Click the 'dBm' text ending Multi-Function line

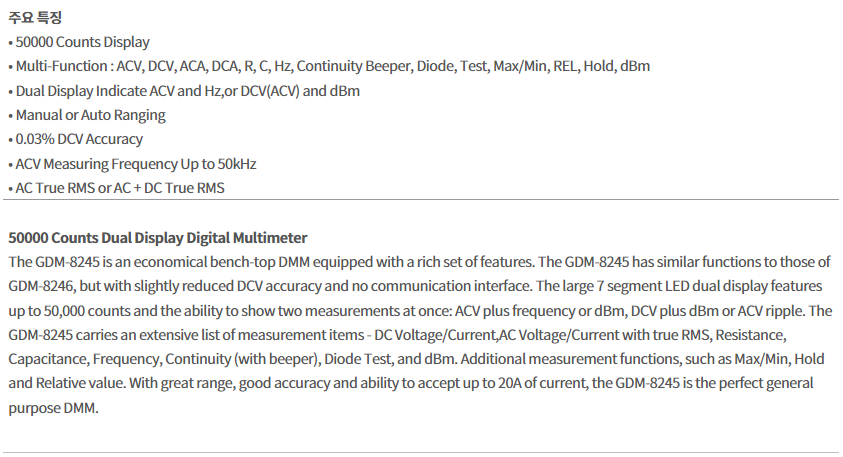point(635,66)
